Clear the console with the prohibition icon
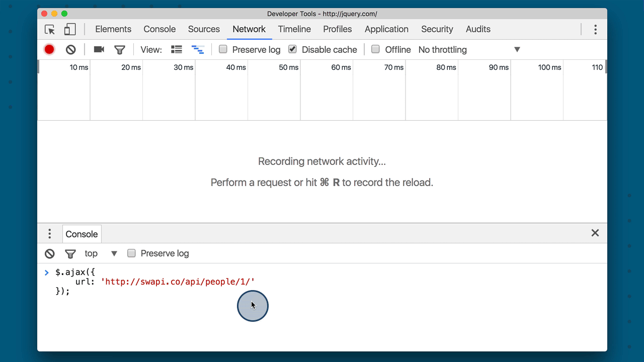 pyautogui.click(x=49, y=253)
